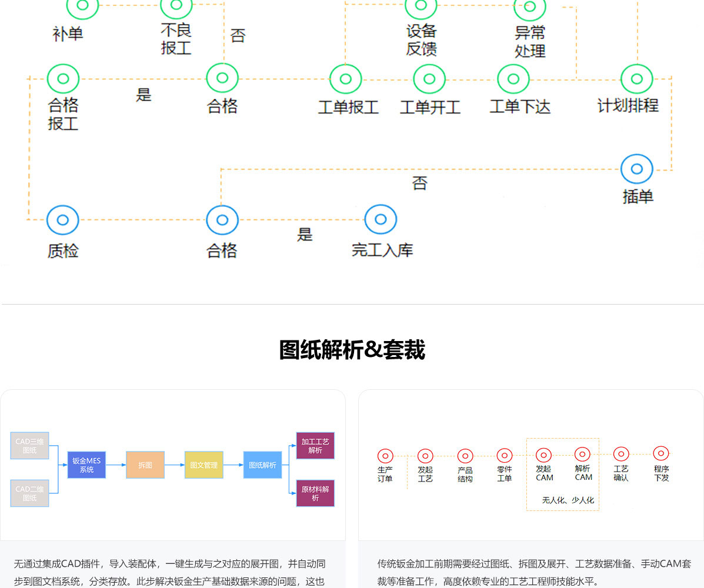Select the purple 加工工艺解析 box

point(315,446)
